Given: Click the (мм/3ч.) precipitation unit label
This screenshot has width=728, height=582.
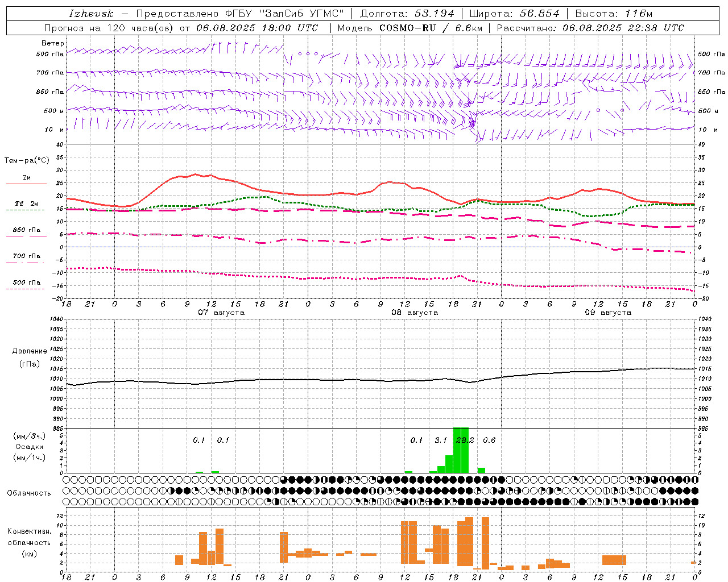Looking at the screenshot, I should pyautogui.click(x=29, y=436).
